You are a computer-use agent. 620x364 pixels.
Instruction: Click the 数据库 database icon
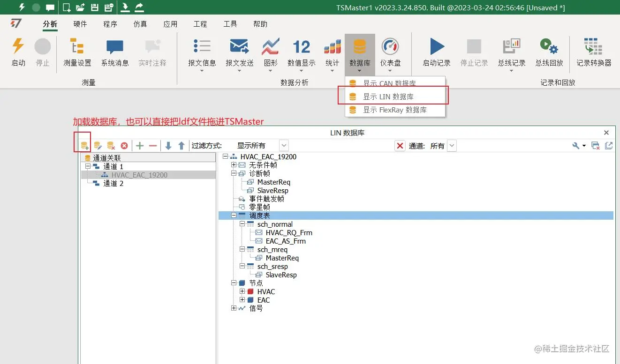360,47
